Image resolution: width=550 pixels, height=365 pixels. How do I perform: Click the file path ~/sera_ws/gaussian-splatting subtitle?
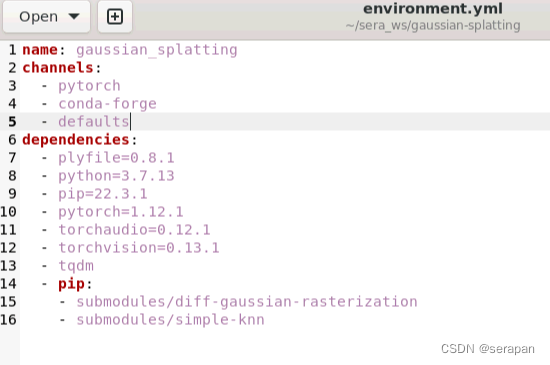[433, 25]
